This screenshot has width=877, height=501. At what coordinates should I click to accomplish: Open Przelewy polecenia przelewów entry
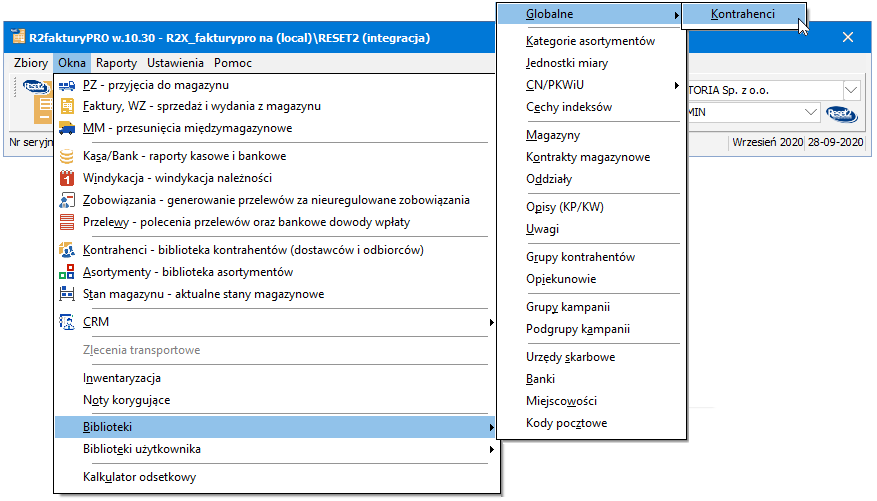[275, 223]
